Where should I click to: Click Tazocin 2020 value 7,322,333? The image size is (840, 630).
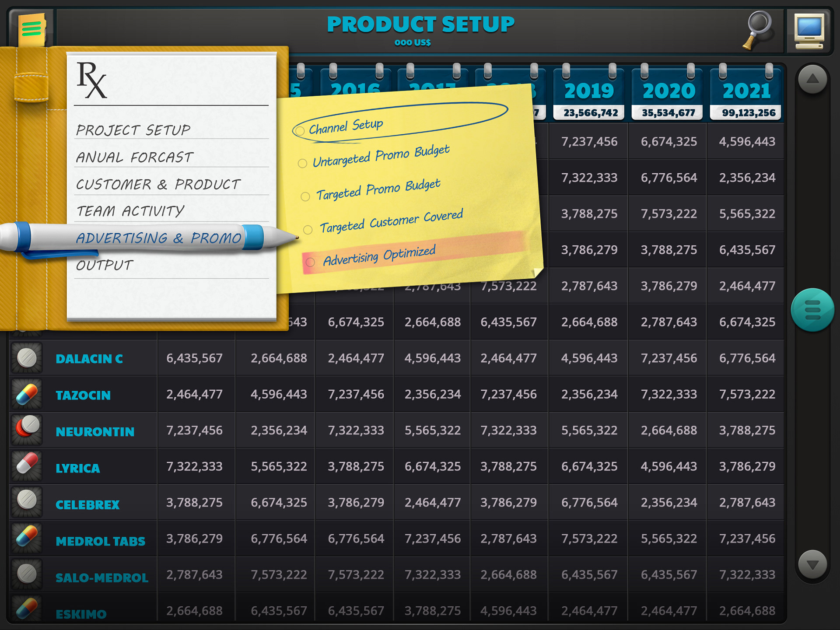(x=668, y=394)
